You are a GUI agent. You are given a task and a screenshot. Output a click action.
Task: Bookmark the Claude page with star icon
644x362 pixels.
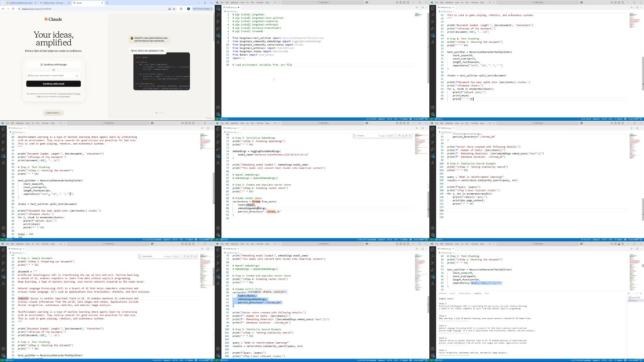(x=174, y=9)
